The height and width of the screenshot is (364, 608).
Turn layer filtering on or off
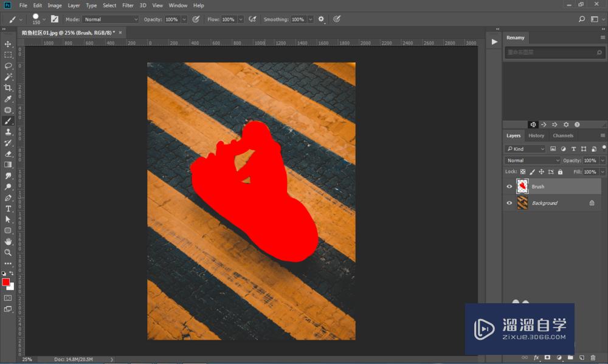(x=604, y=148)
